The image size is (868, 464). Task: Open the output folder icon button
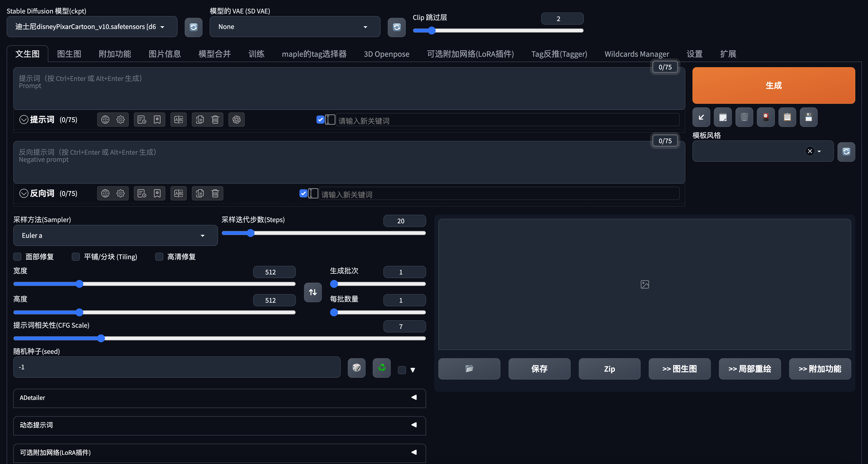469,369
